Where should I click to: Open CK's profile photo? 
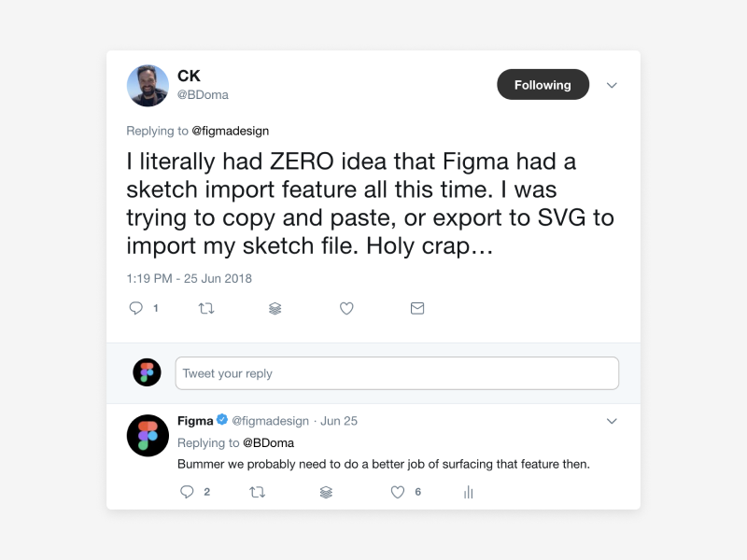pos(148,86)
